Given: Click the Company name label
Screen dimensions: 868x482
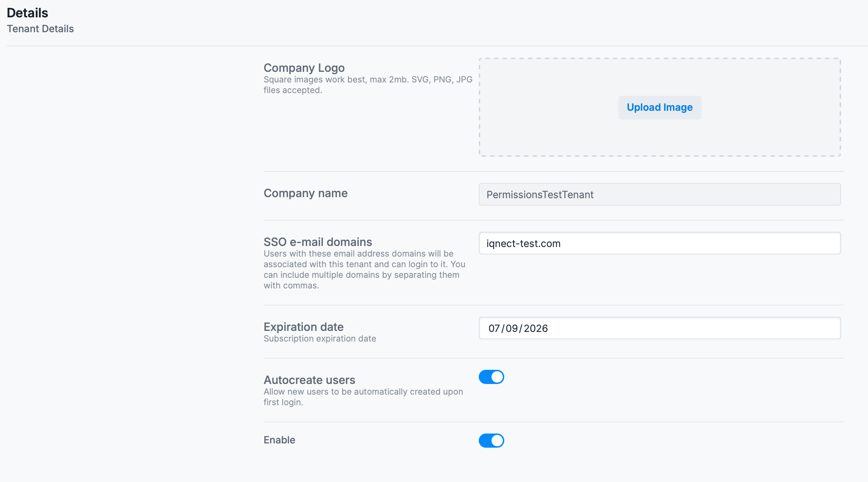Looking at the screenshot, I should (305, 193).
